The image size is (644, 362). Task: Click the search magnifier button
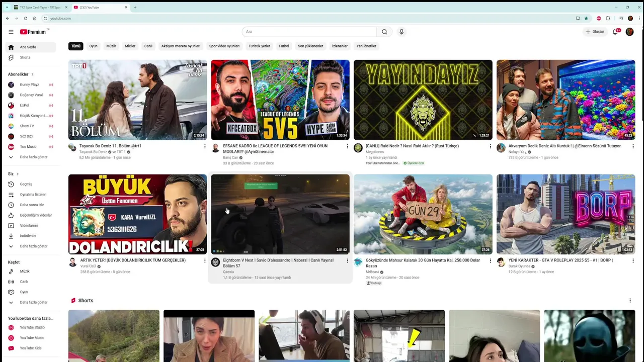[x=384, y=32]
